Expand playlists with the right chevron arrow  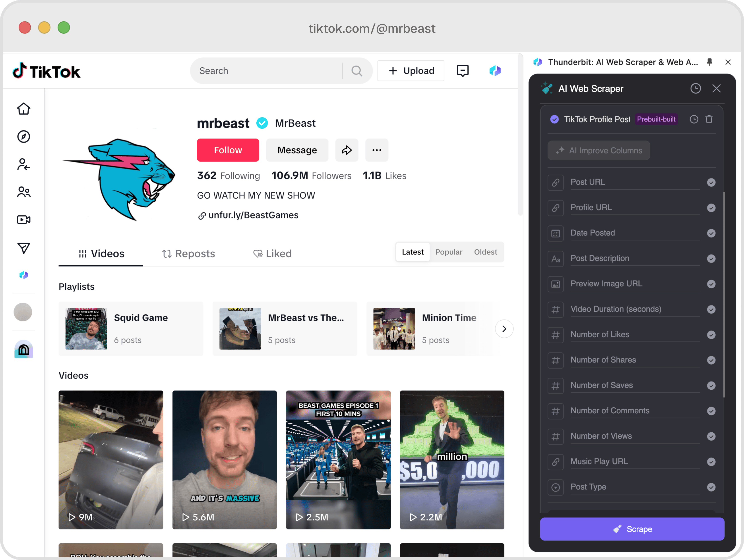504,329
